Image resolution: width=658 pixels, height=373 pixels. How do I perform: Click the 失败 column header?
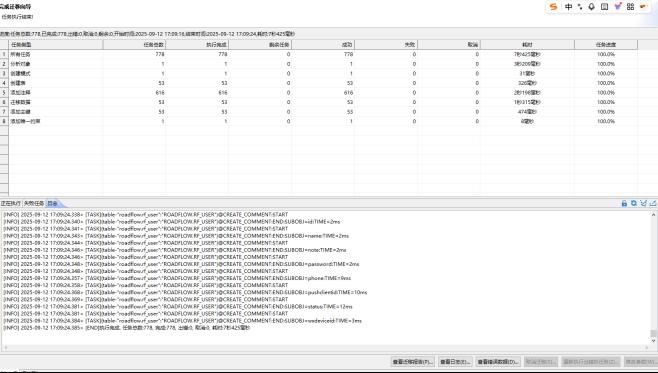[386, 44]
